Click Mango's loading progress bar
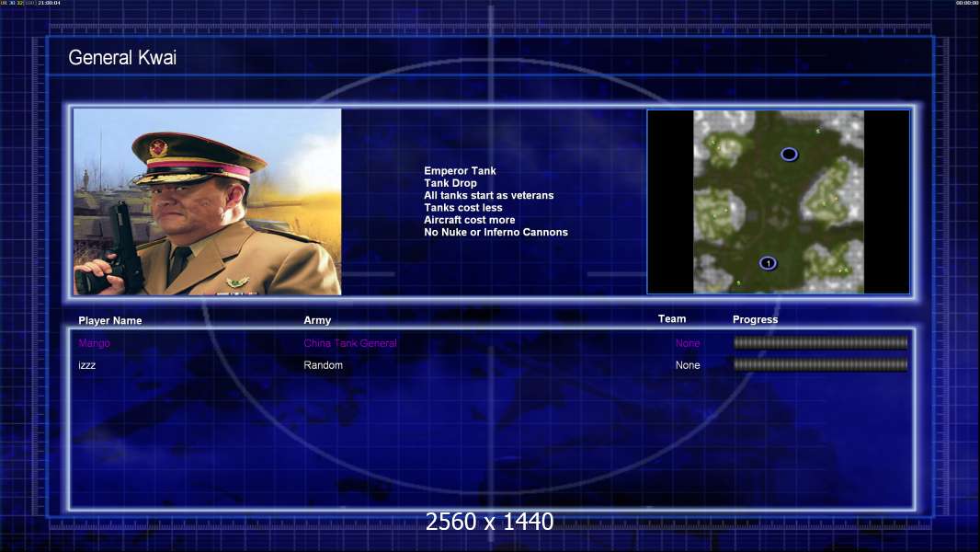 pyautogui.click(x=821, y=342)
